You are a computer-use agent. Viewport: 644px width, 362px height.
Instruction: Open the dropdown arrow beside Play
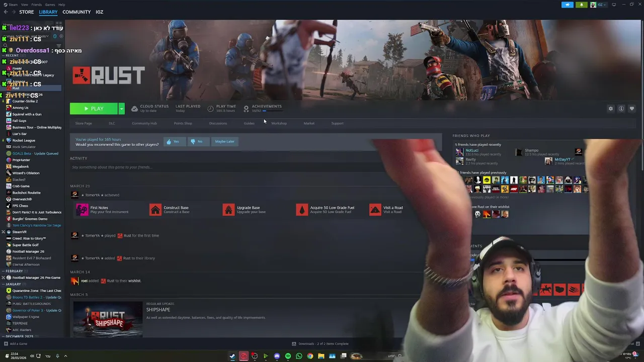[121, 109]
